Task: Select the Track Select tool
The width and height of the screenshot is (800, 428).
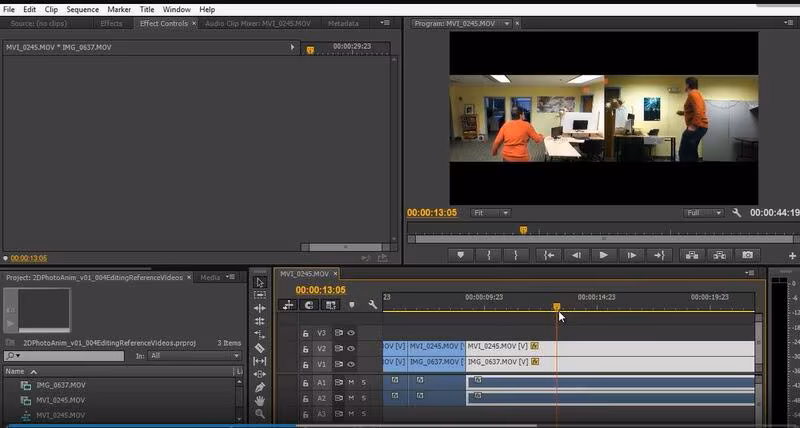Action: [260, 295]
